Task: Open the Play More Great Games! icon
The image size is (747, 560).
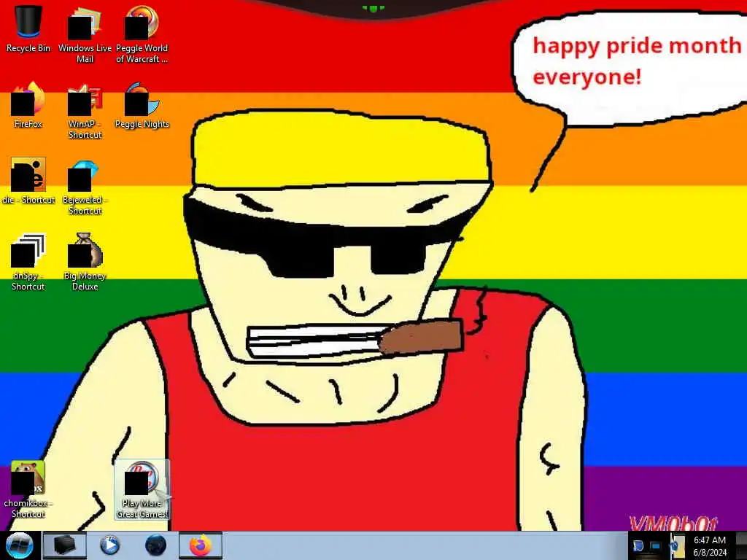Action: point(142,489)
